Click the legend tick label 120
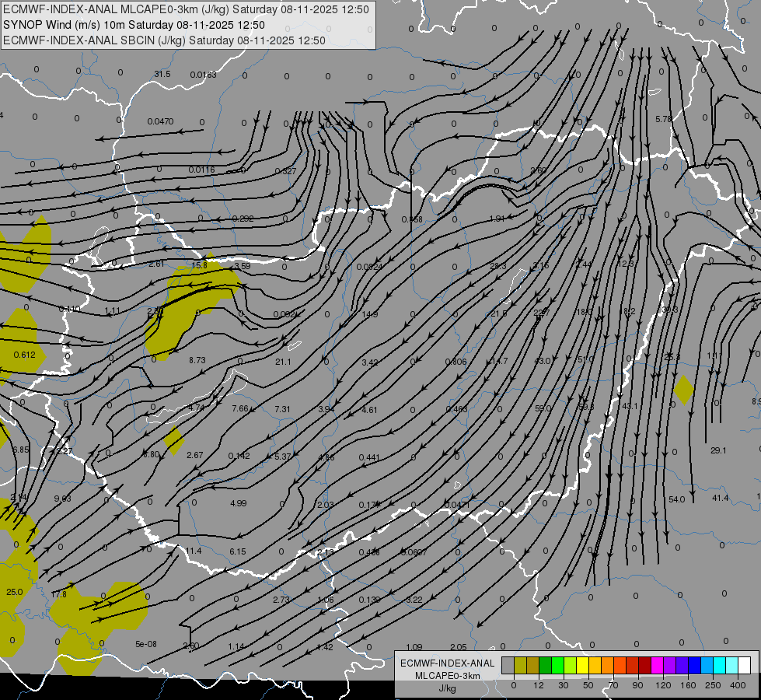This screenshot has height=700, width=761. coord(663,685)
